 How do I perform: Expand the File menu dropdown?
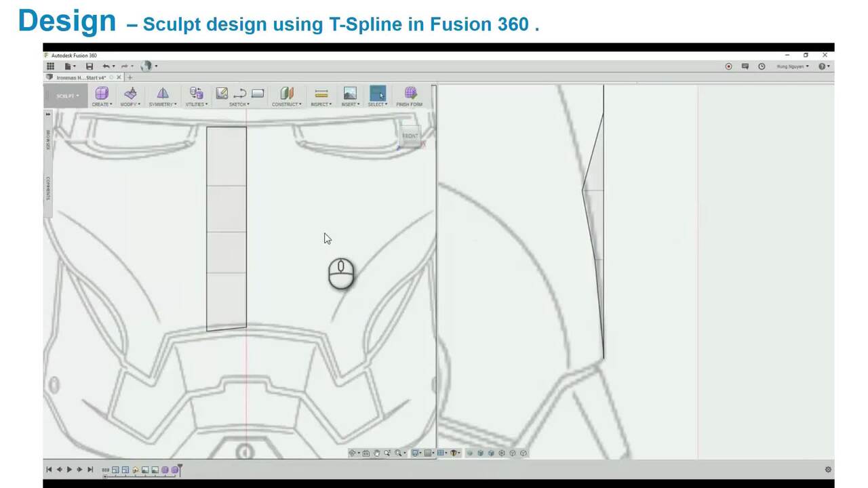[70, 66]
